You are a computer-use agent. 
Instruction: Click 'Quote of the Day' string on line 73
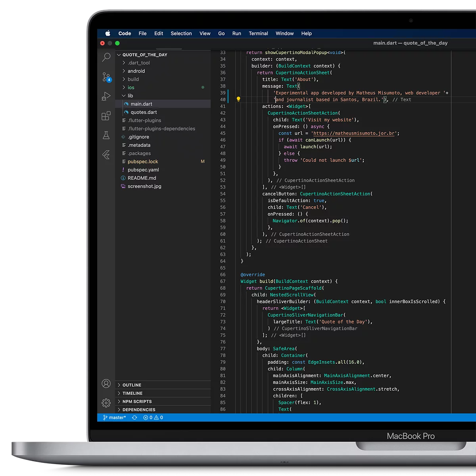[342, 322]
